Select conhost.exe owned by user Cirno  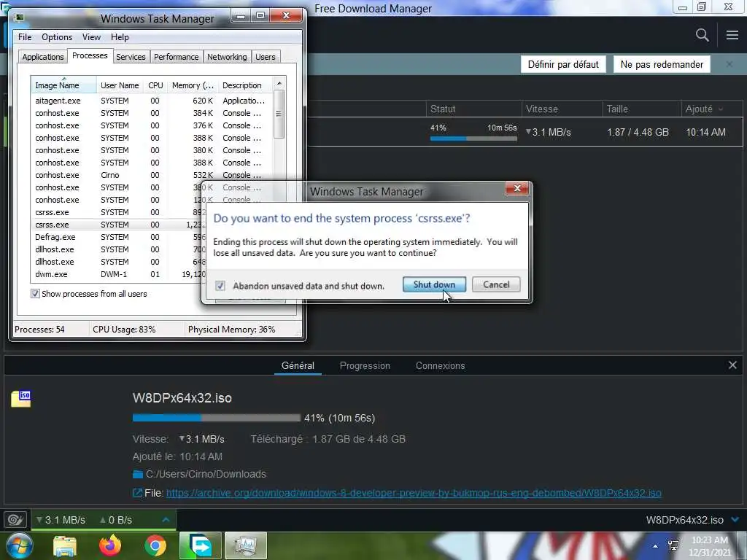click(x=152, y=175)
